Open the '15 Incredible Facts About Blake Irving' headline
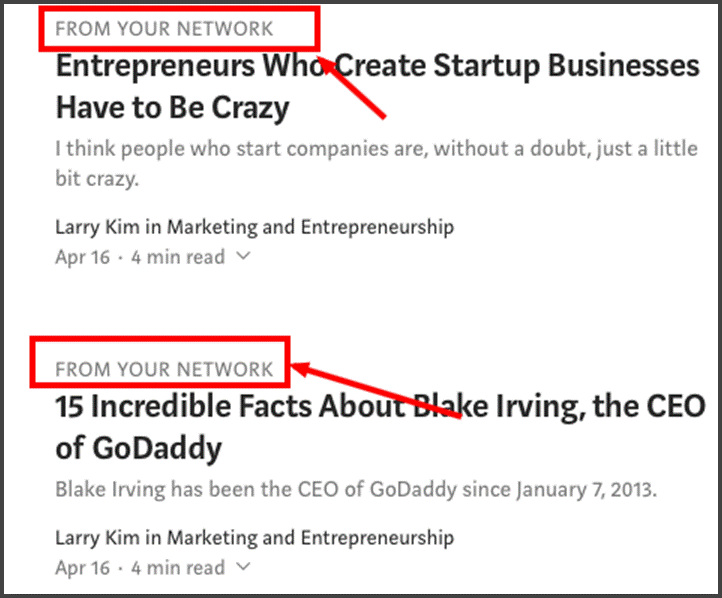The image size is (722, 598). (x=380, y=407)
